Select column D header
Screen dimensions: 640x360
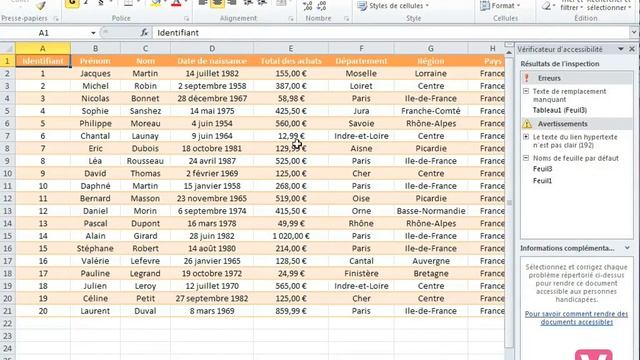tap(212, 49)
